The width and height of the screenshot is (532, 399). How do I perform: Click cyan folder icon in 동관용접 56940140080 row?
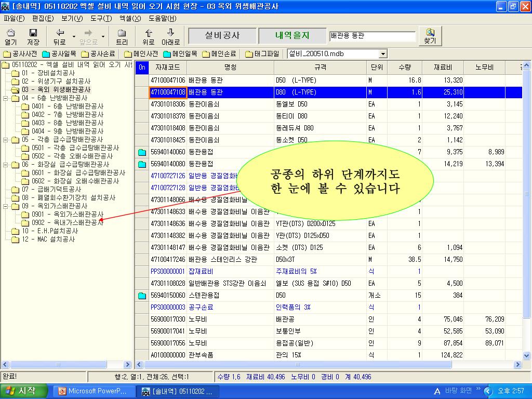142,165
